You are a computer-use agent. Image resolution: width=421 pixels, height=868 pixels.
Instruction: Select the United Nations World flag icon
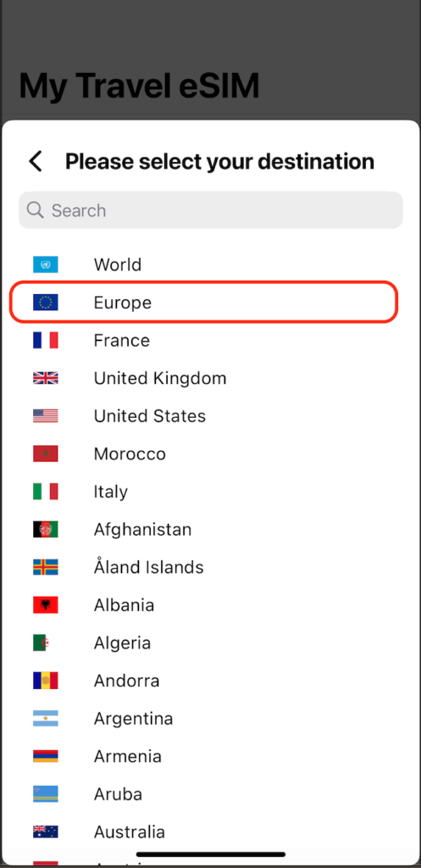coord(46,264)
